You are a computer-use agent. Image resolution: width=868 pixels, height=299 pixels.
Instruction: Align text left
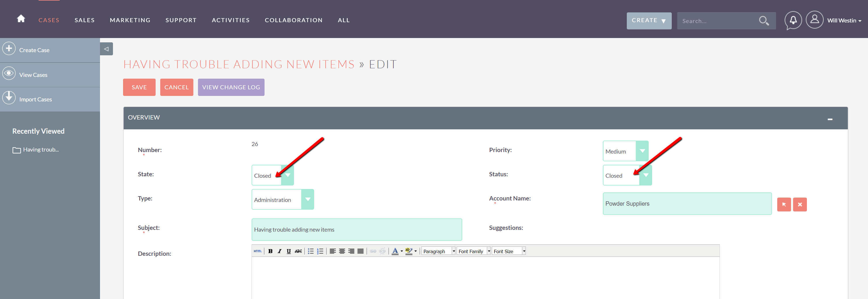pos(333,251)
